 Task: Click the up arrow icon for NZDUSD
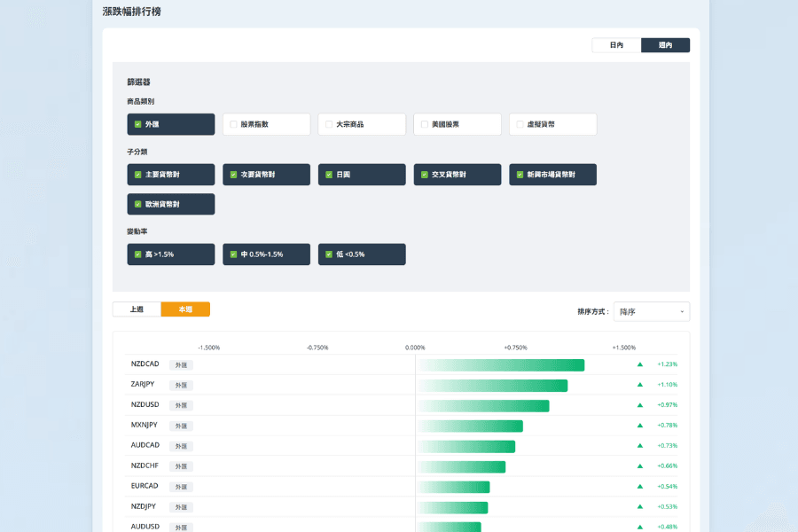[640, 405]
